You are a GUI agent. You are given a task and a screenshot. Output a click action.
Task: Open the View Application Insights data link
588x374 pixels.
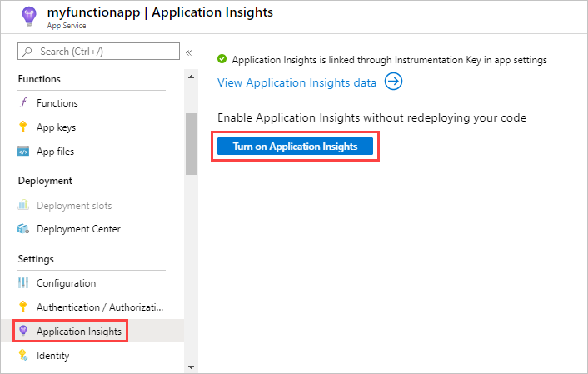coord(296,82)
